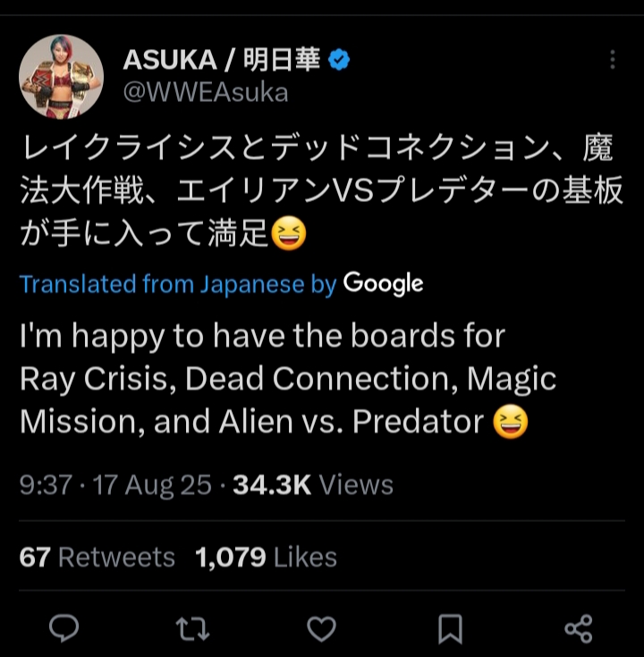Click the blue verified badge
Image resolution: width=644 pixels, height=657 pixels.
click(339, 60)
